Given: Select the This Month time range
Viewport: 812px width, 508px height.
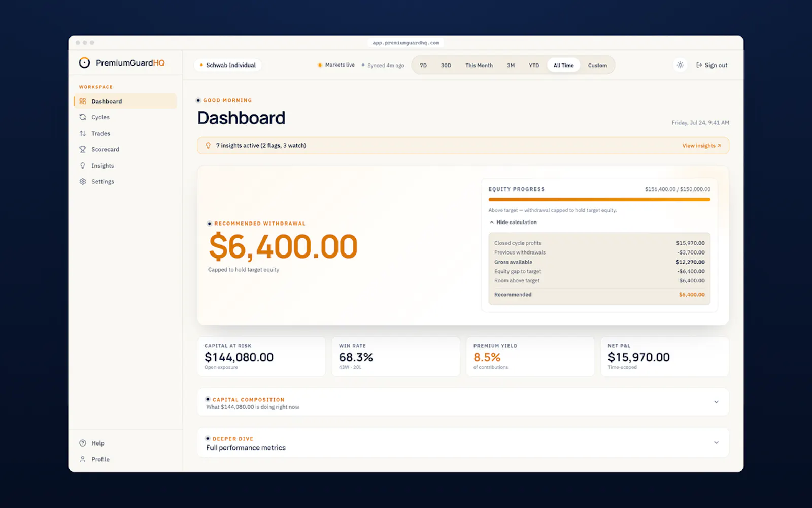Looking at the screenshot, I should point(479,65).
